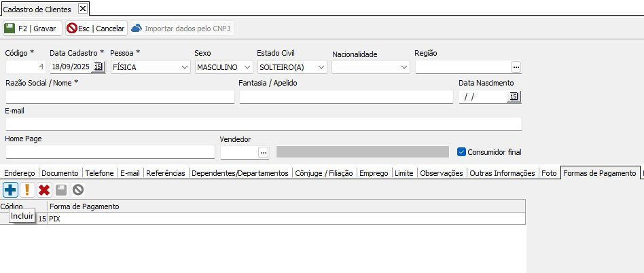Click the Vendedor lookup ellipsis button
Image resolution: width=644 pixels, height=273 pixels.
point(264,152)
